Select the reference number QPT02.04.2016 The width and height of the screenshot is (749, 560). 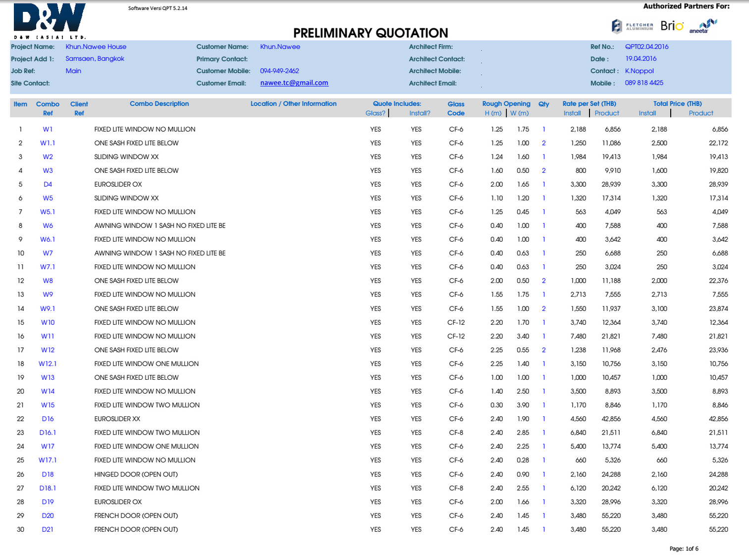pos(646,47)
